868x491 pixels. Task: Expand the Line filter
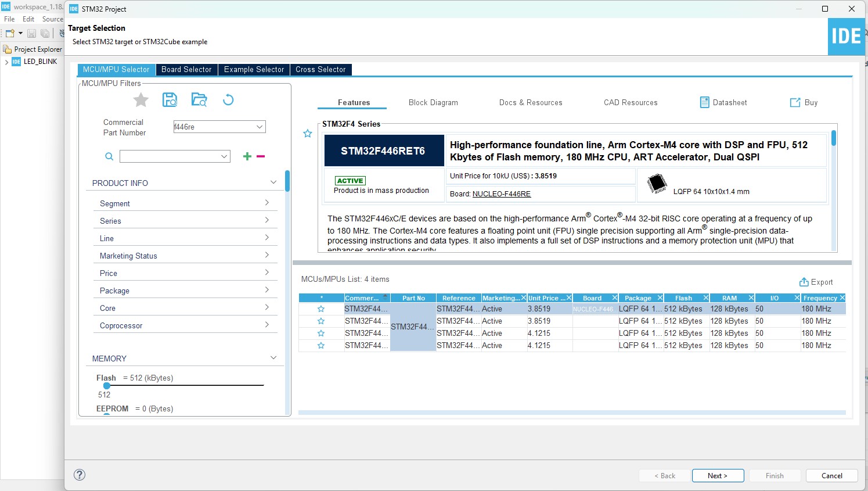point(267,238)
